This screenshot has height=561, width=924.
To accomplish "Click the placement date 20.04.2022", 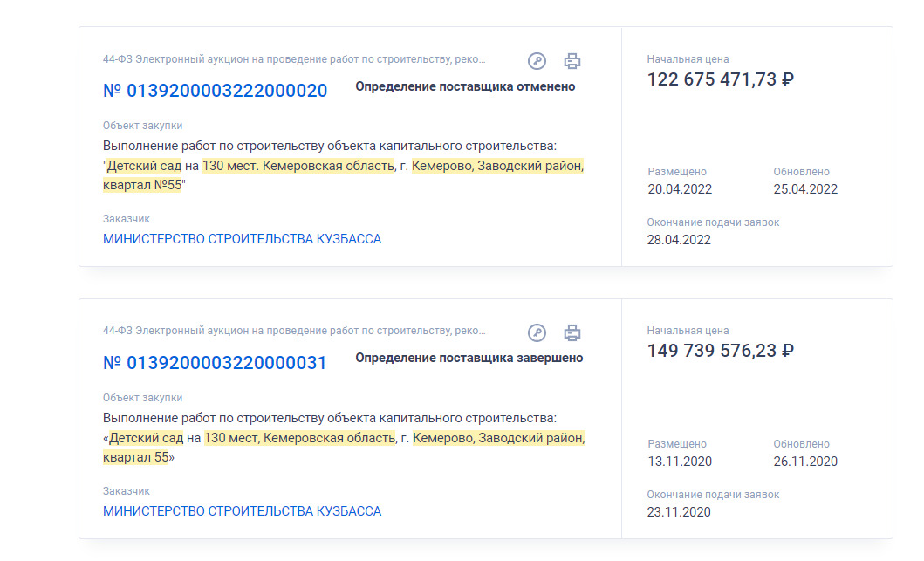I will [x=680, y=189].
